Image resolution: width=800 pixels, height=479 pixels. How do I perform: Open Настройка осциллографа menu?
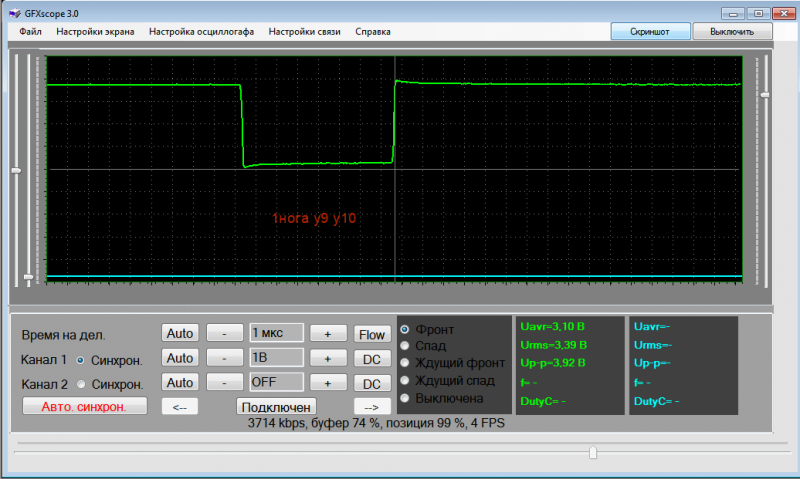[202, 32]
